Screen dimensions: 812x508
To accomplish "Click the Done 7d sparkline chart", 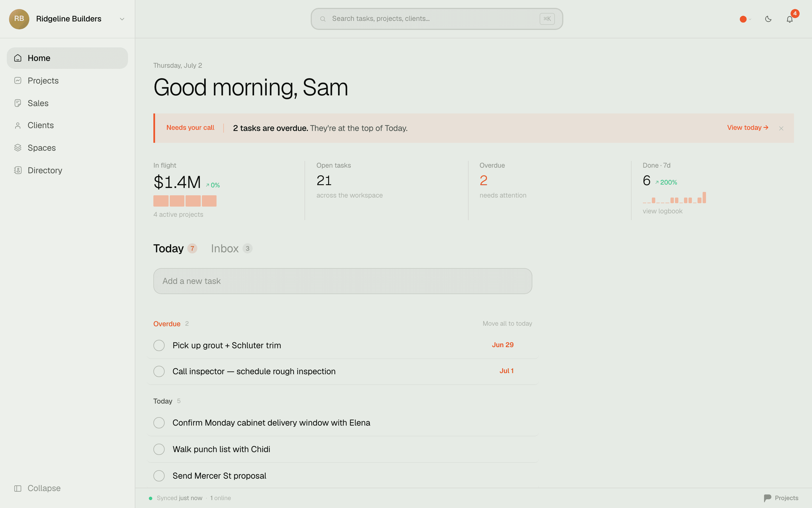I will click(x=674, y=198).
